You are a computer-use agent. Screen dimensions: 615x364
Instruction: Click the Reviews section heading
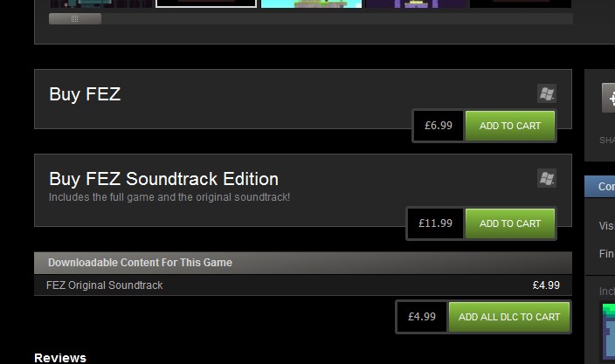click(60, 357)
